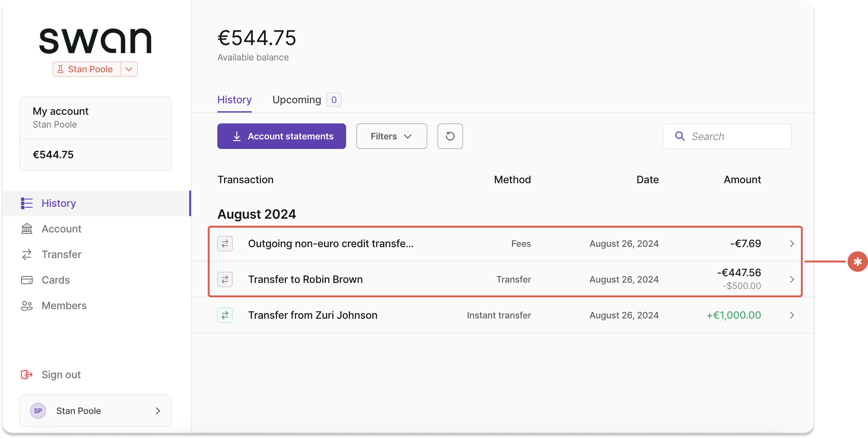The image size is (868, 438).
Task: Click the bank Account icon in sidebar
Action: pos(27,229)
